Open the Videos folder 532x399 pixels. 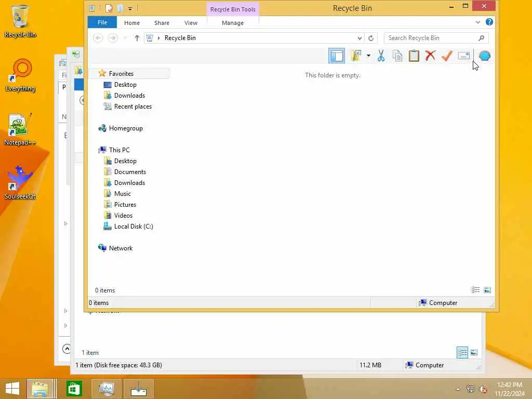point(123,216)
